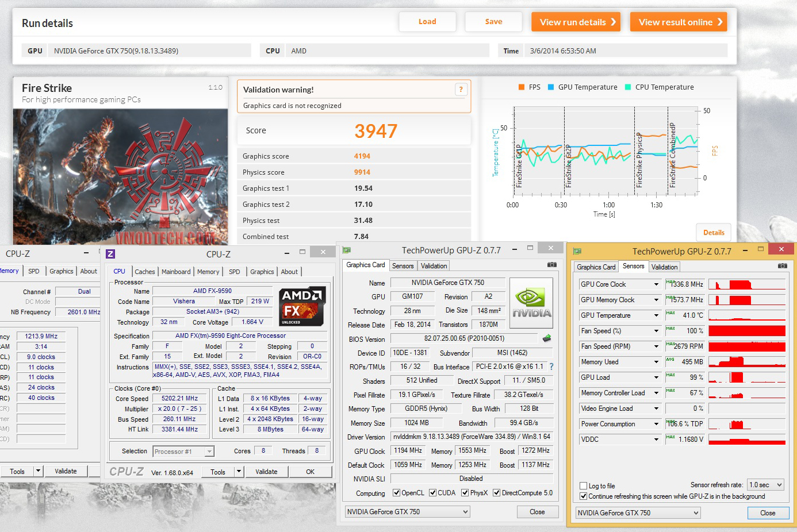The height and width of the screenshot is (532, 797).
Task: Open the Fan Speed (%) sensor dropdown
Action: (x=656, y=331)
